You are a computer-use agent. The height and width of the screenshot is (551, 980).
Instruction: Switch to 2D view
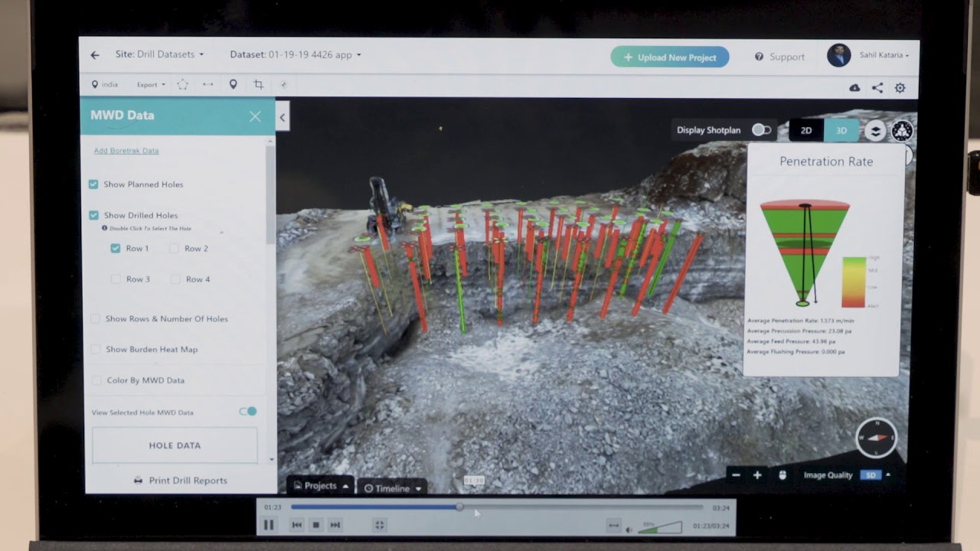click(x=806, y=131)
